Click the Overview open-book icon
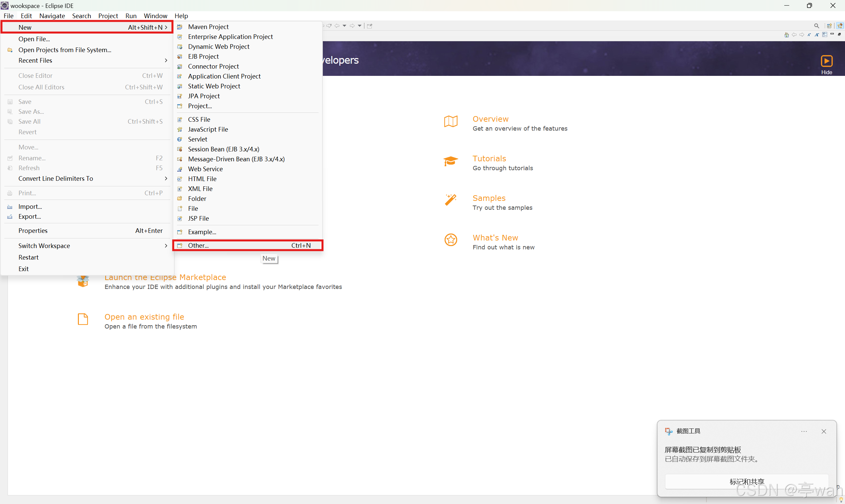Image resolution: width=845 pixels, height=504 pixels. pos(451,121)
